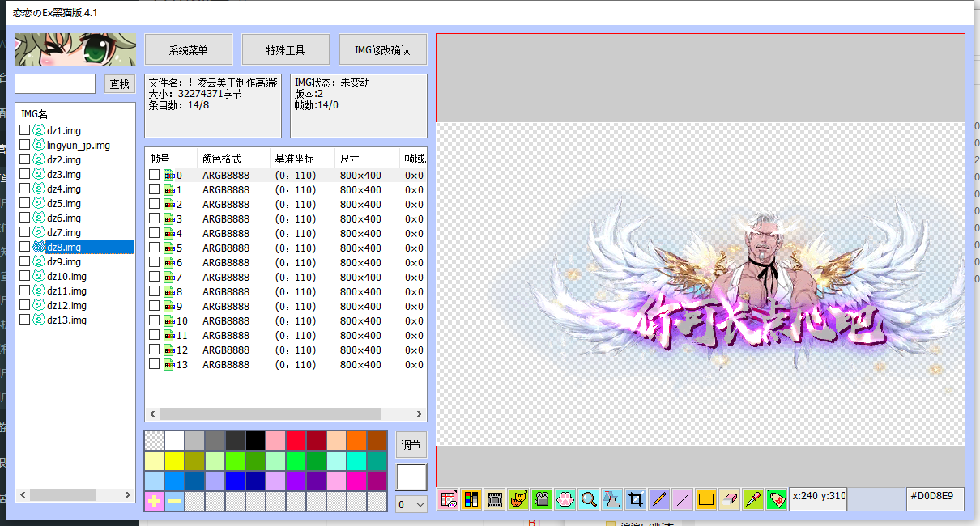Check frame 13 in the frame list
The image size is (980, 526).
[x=154, y=364]
